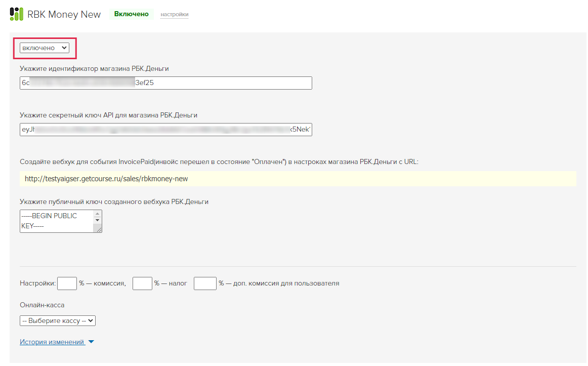
Task: Focus the комиссия percent input field
Action: [67, 283]
